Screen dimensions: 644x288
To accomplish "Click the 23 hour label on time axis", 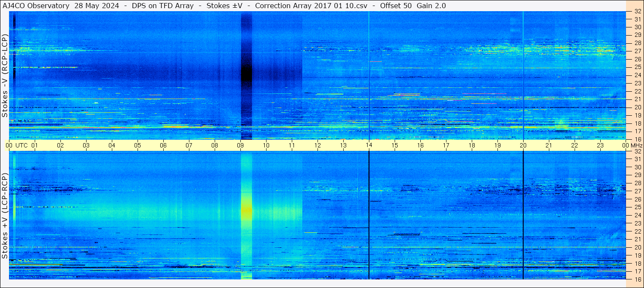I will 600,145.
